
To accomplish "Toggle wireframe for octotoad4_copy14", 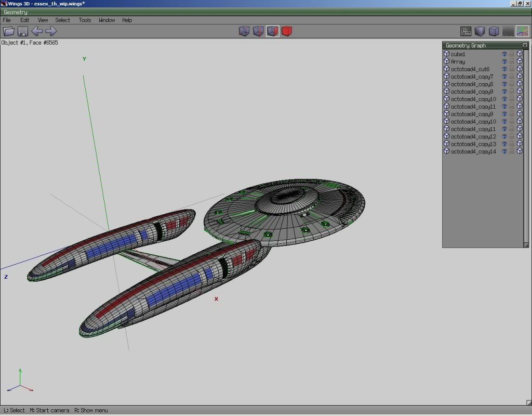I will coord(520,151).
